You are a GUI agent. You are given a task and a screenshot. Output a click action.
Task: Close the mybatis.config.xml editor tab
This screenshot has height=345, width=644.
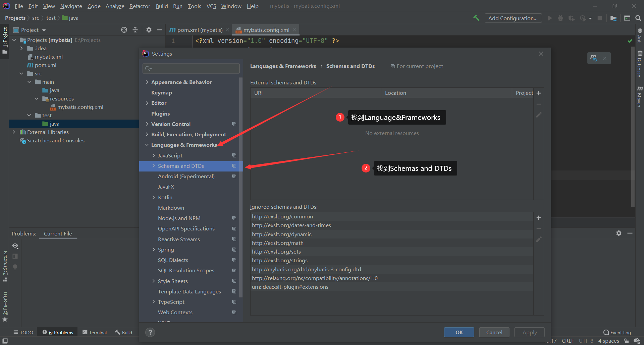[294, 30]
